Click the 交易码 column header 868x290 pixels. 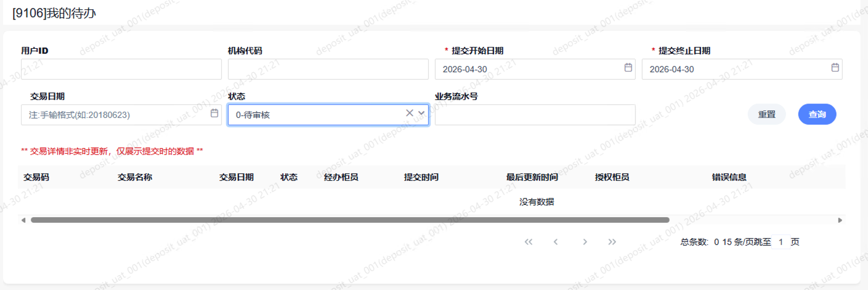(x=36, y=177)
